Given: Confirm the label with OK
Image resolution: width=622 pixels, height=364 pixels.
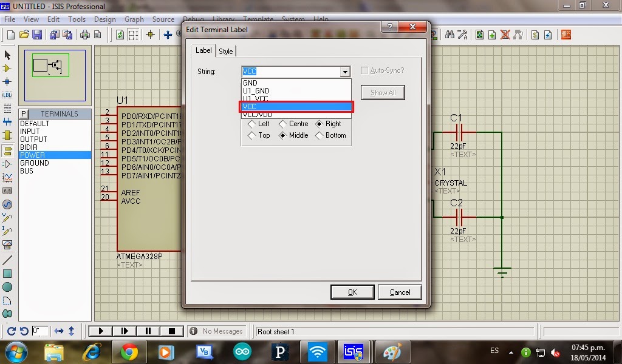Looking at the screenshot, I should (x=352, y=292).
